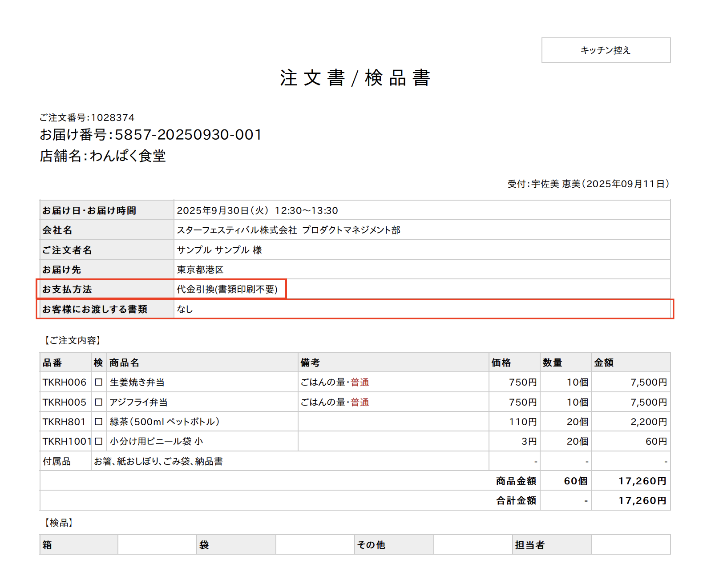Click company name スターフェスティバル株式会社
703x588 pixels.
click(237, 230)
